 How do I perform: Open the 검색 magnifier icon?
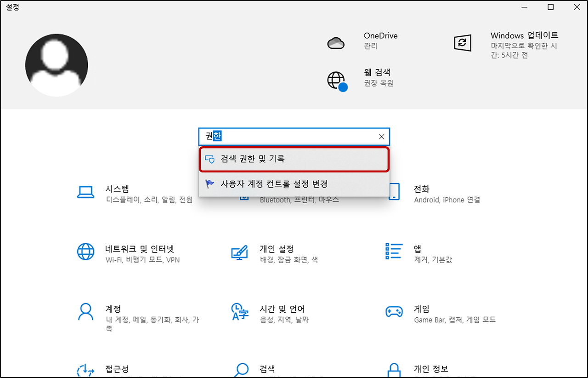[241, 371]
